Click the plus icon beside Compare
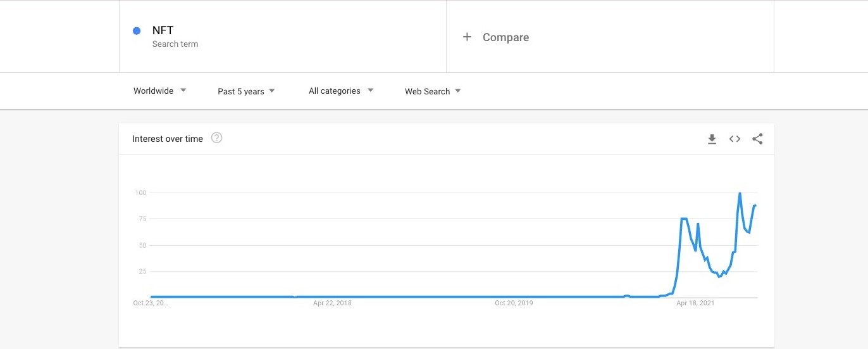The width and height of the screenshot is (868, 349). (467, 37)
